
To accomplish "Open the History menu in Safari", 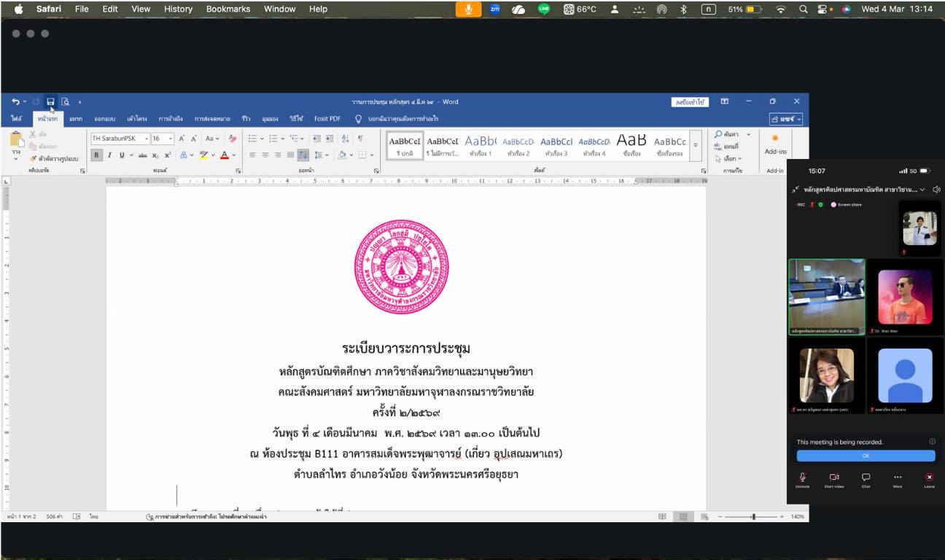I will tap(177, 9).
